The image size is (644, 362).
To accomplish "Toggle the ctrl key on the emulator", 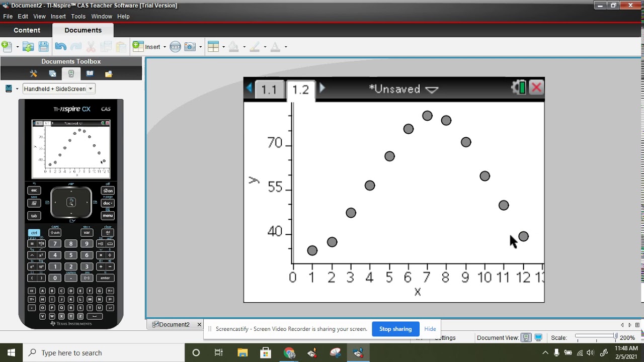I will [34, 233].
